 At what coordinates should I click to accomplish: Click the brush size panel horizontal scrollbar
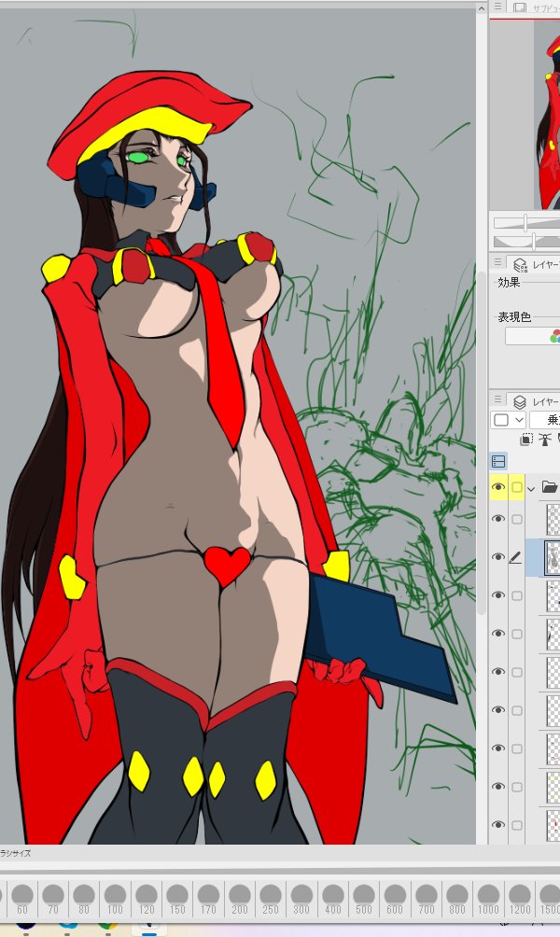pos(280,870)
